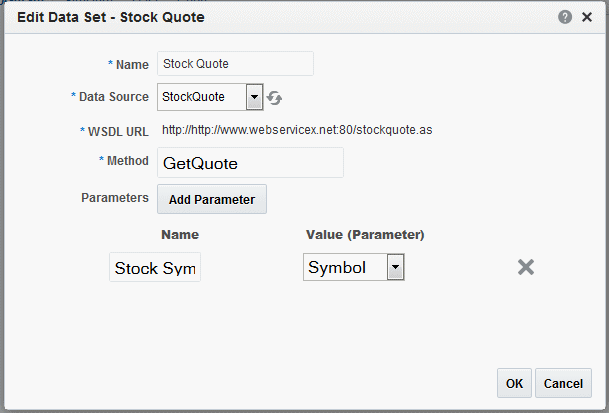609x413 pixels.
Task: Click the Value (Parameter) column header
Action: coord(365,234)
